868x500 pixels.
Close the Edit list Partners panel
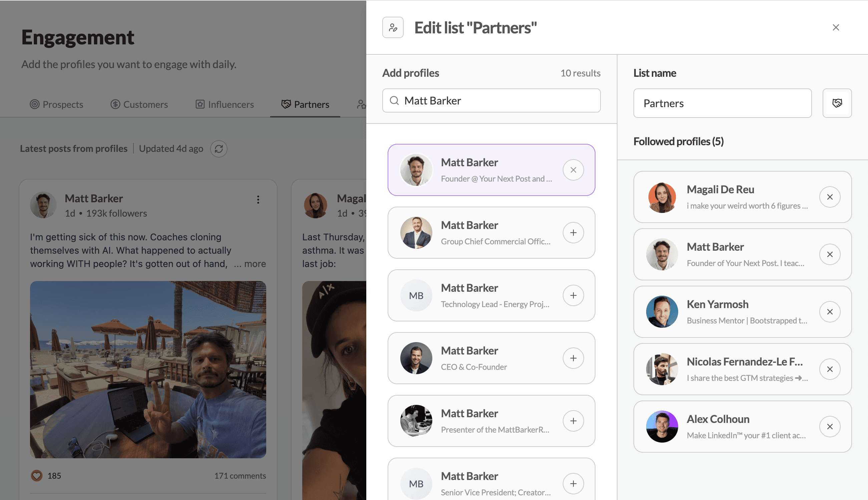835,27
